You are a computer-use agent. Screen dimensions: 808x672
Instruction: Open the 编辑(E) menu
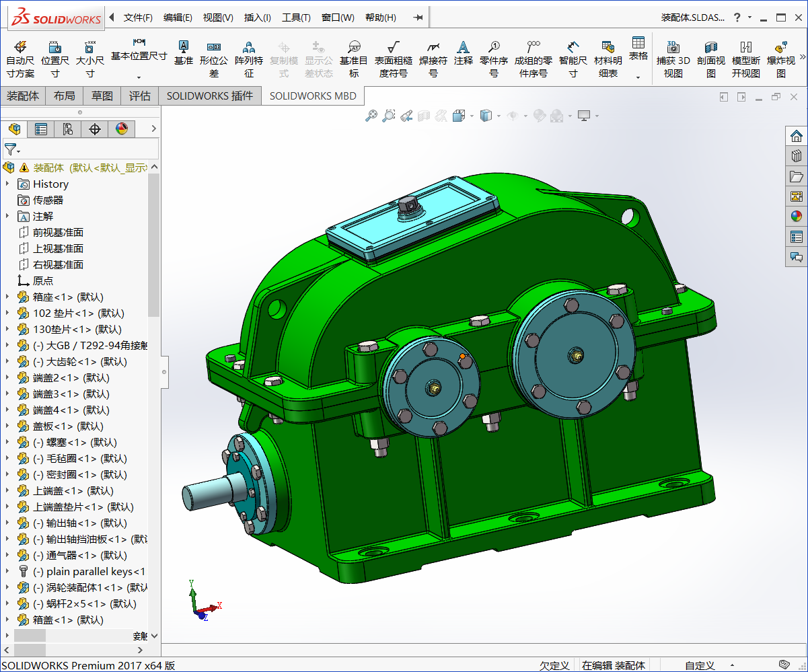178,17
